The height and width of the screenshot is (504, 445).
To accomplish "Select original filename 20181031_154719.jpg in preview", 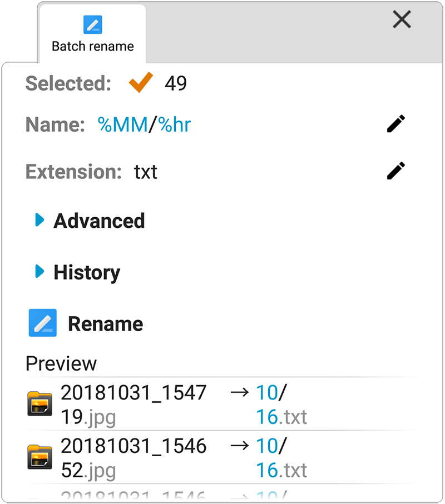I will tap(133, 405).
